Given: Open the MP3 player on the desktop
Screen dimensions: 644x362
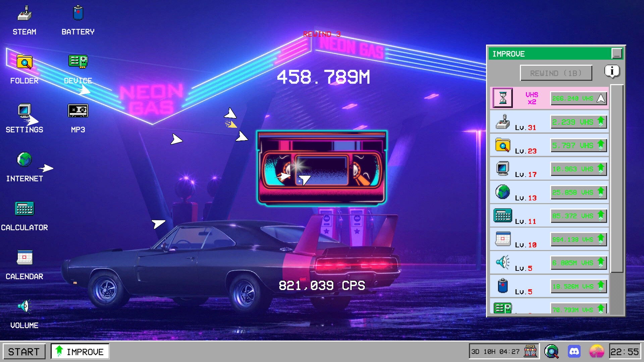Looking at the screenshot, I should click(78, 111).
